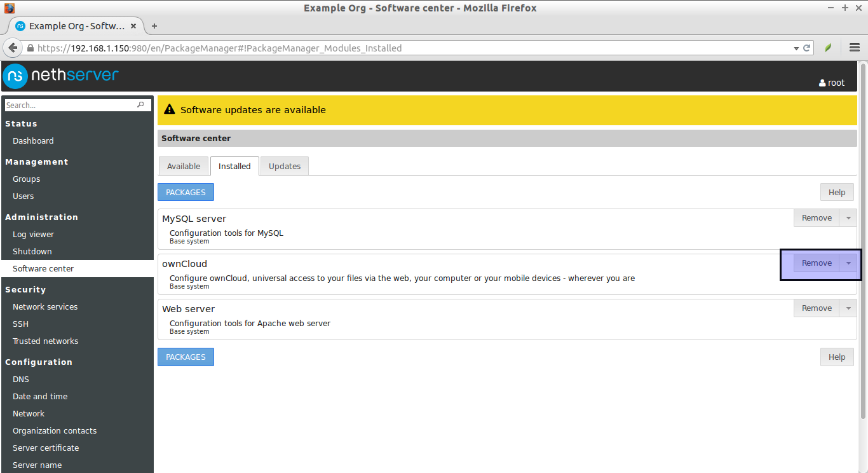The width and height of the screenshot is (868, 473).
Task: Close the Example Org browser tab
Action: pos(133,26)
